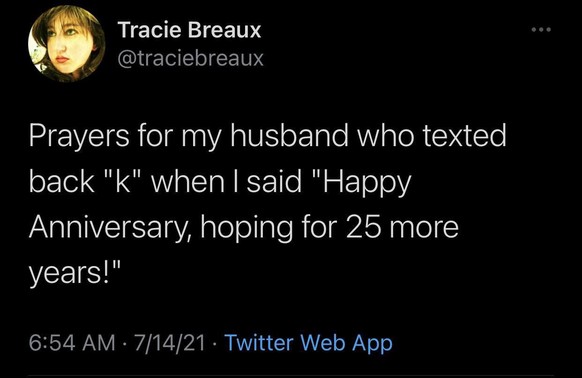The width and height of the screenshot is (582, 378).
Task: Open the Tracie Breaux display name
Action: tap(190, 30)
